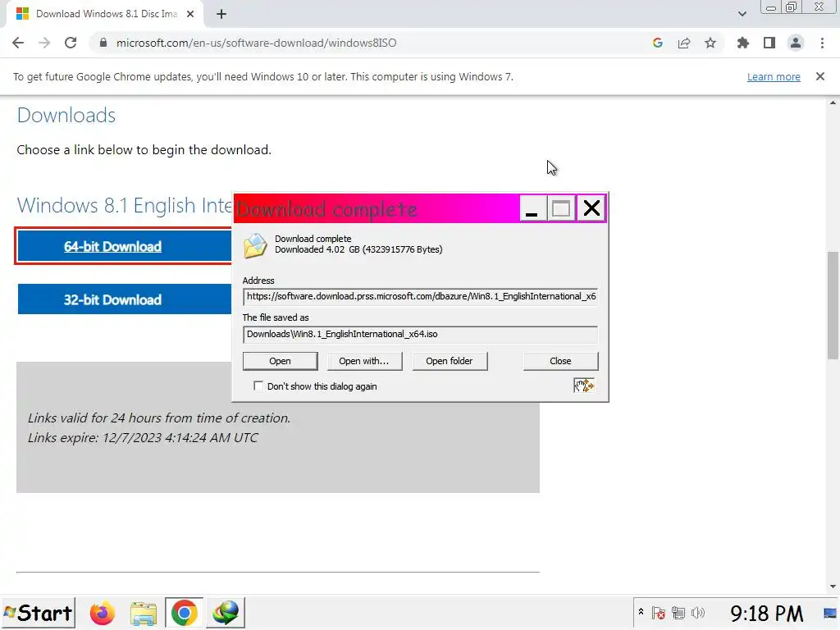Open the Windows Start button
The height and width of the screenshot is (630, 840).
point(38,613)
